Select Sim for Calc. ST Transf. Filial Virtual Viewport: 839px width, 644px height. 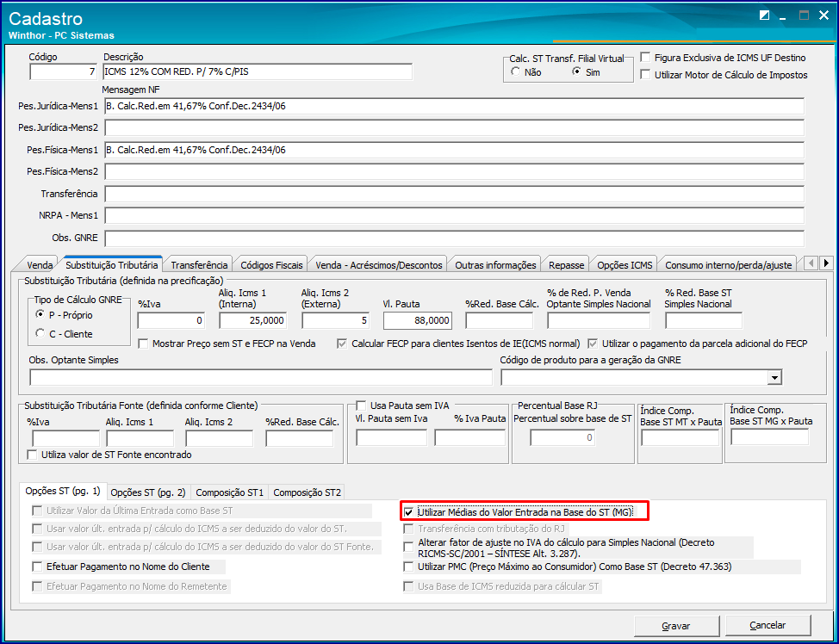click(x=576, y=71)
